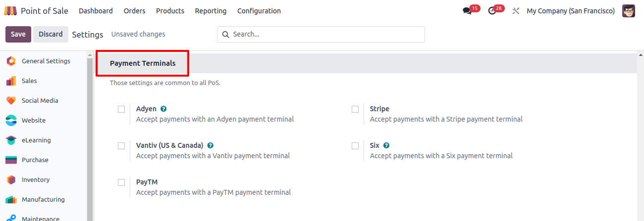
Task: Click the Six help question icon
Action: 386,145
